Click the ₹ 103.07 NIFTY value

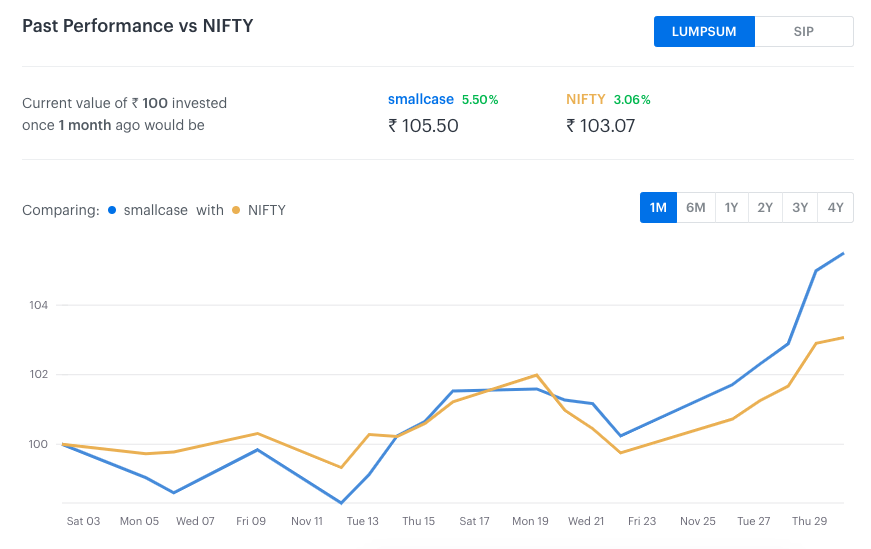(x=600, y=126)
